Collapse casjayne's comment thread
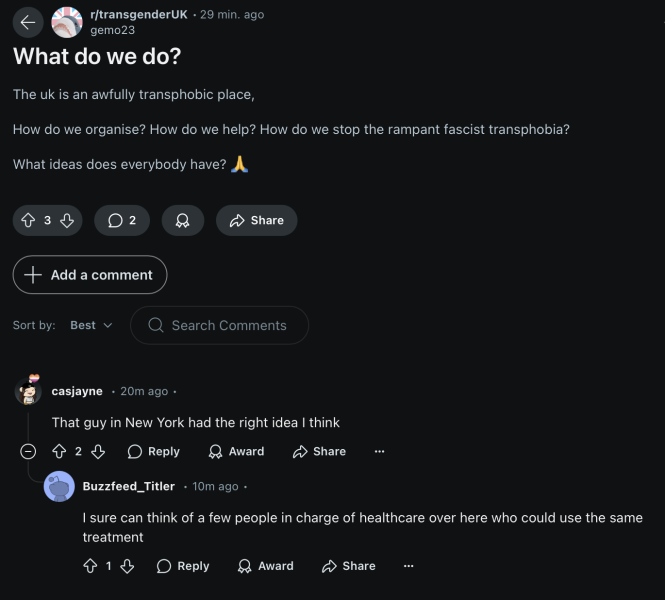 (28, 451)
